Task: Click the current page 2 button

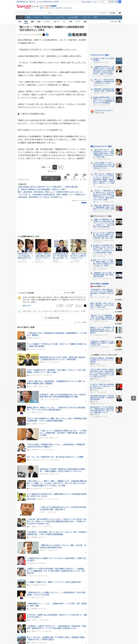Action: [x=55, y=167]
